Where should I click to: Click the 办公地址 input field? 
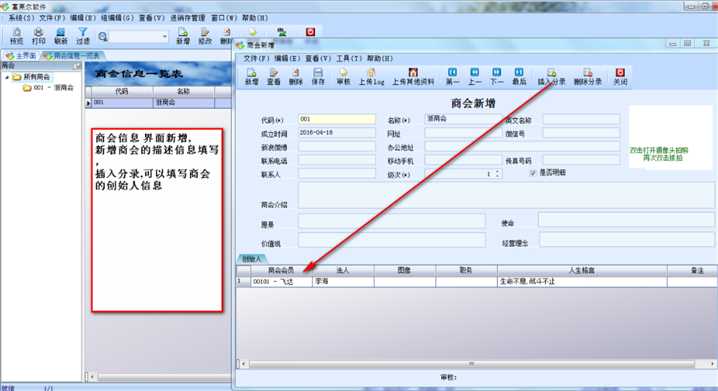tap(522, 147)
